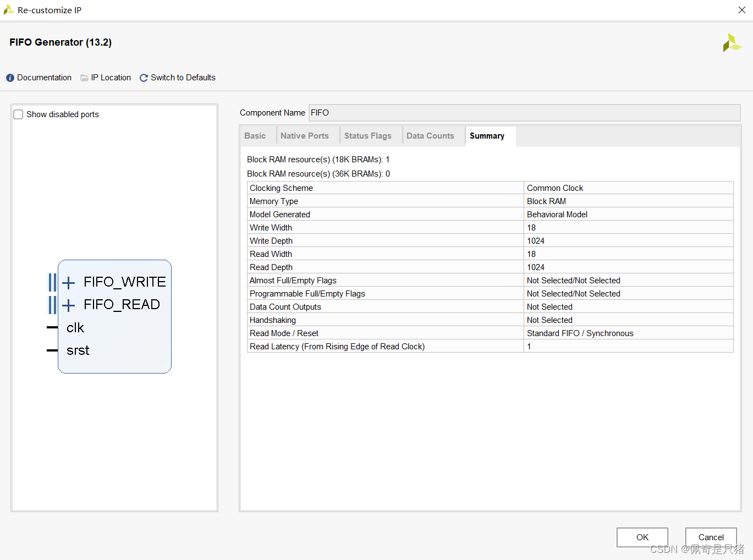The image size is (753, 560).
Task: Click the Handshaking row label
Action: click(273, 320)
